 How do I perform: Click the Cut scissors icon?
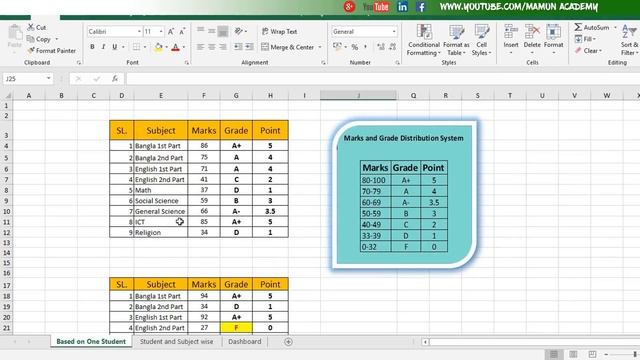31,27
